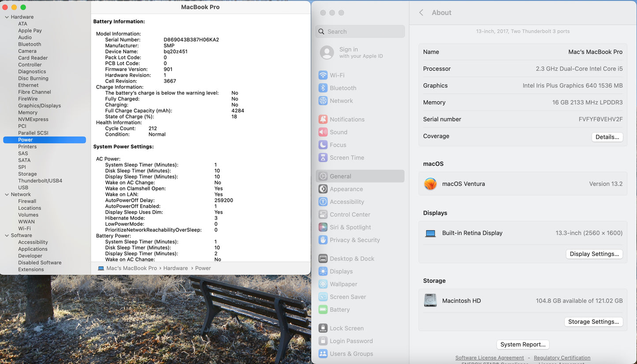Collapse the Network tree section

pyautogui.click(x=7, y=194)
